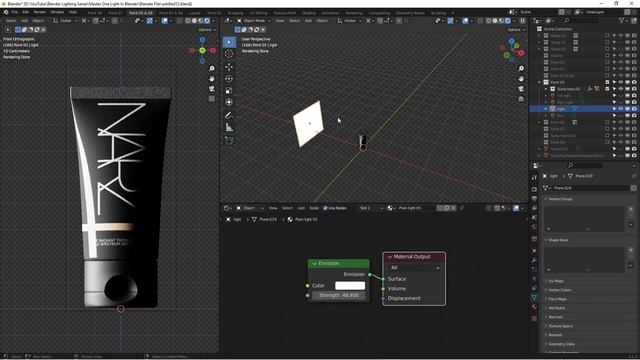Select the Add Cube tool

229,140
